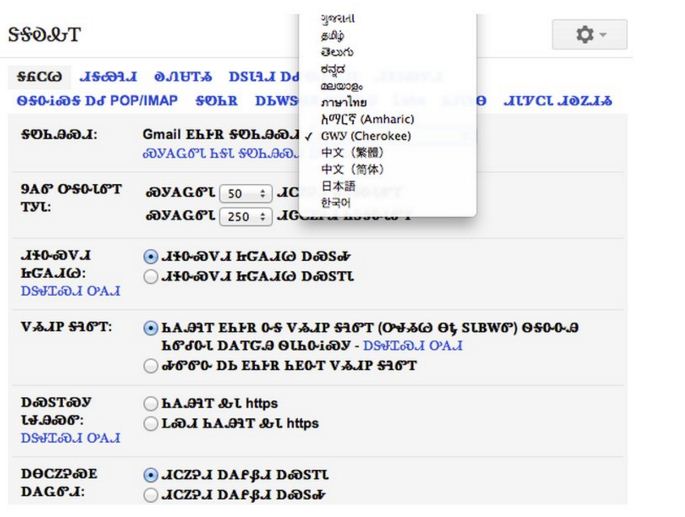Open the selected first settings tab
The height and width of the screenshot is (517, 685).
[39, 77]
